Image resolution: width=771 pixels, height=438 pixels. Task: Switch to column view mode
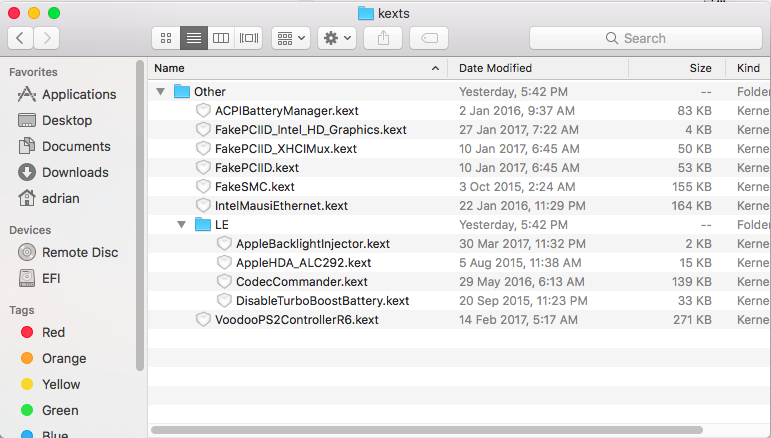pos(221,38)
